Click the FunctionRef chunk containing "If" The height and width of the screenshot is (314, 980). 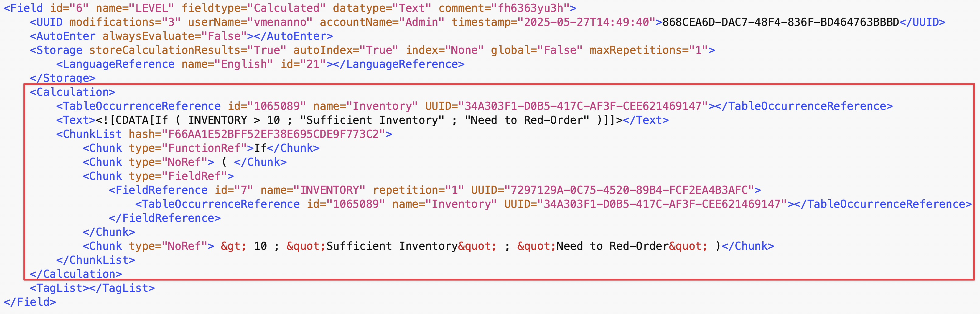[x=201, y=148]
